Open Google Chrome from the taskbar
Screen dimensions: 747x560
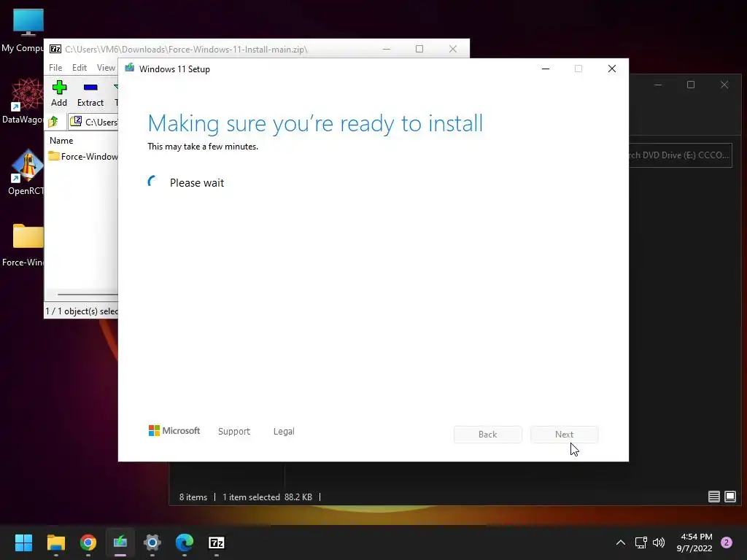88,542
